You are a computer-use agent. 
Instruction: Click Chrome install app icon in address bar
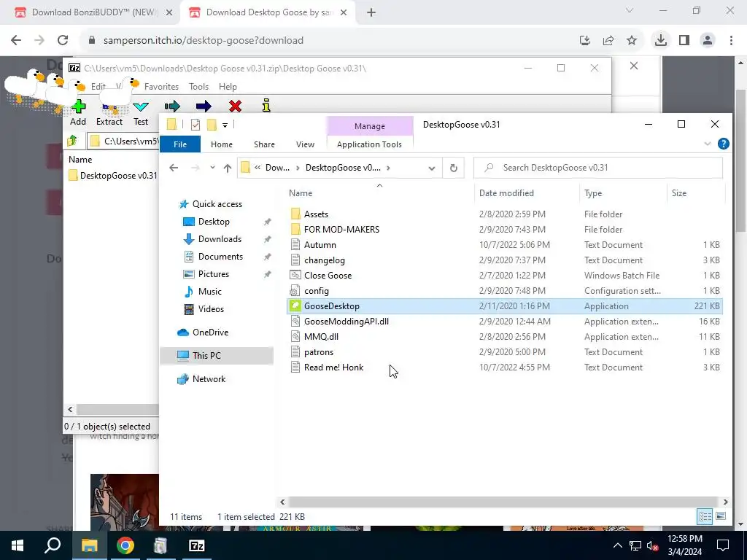[x=585, y=41]
